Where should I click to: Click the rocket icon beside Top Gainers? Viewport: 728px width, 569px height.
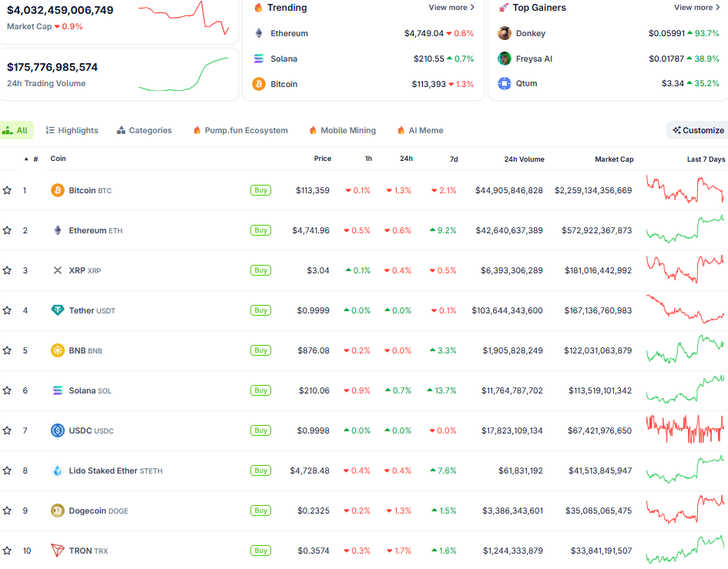click(x=505, y=8)
